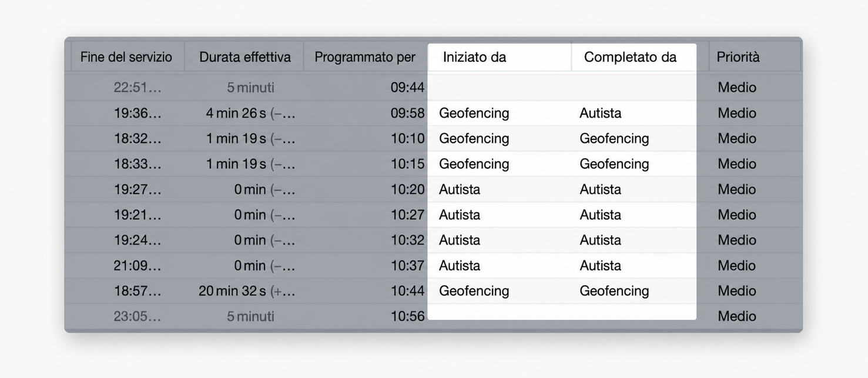Click Medio priority in the 10:37 row
868x378 pixels.
click(737, 265)
